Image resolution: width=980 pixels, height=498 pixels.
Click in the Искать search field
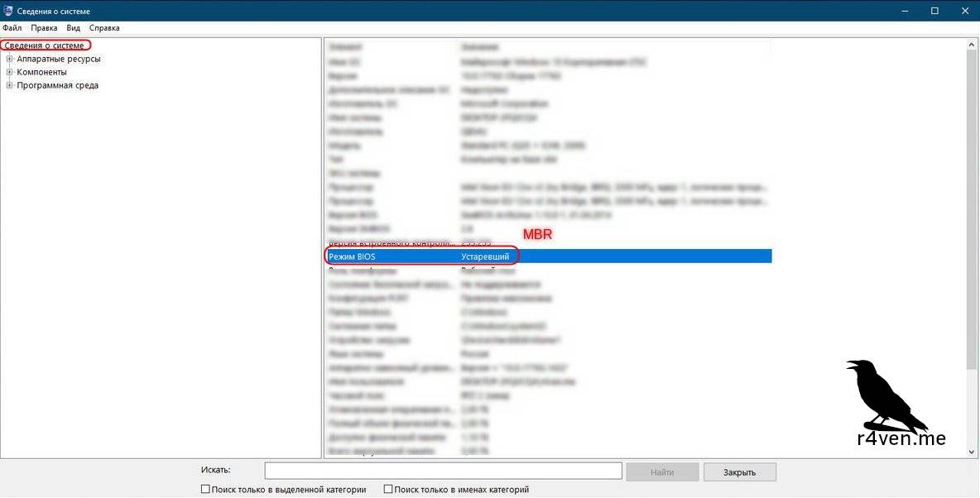(443, 472)
